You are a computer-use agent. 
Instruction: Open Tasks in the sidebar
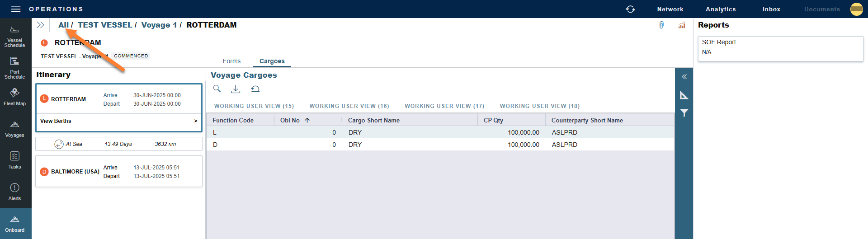(15, 160)
